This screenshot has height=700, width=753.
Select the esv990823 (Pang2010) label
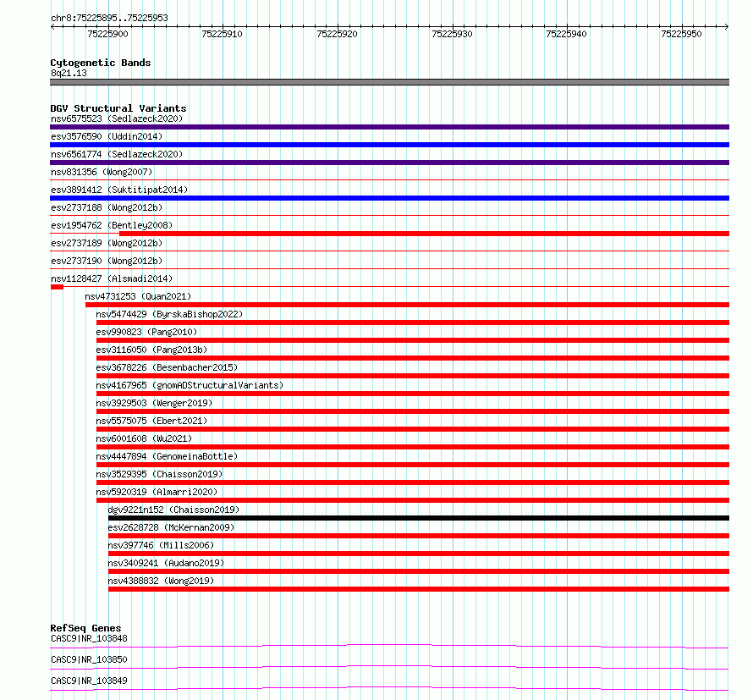point(146,332)
